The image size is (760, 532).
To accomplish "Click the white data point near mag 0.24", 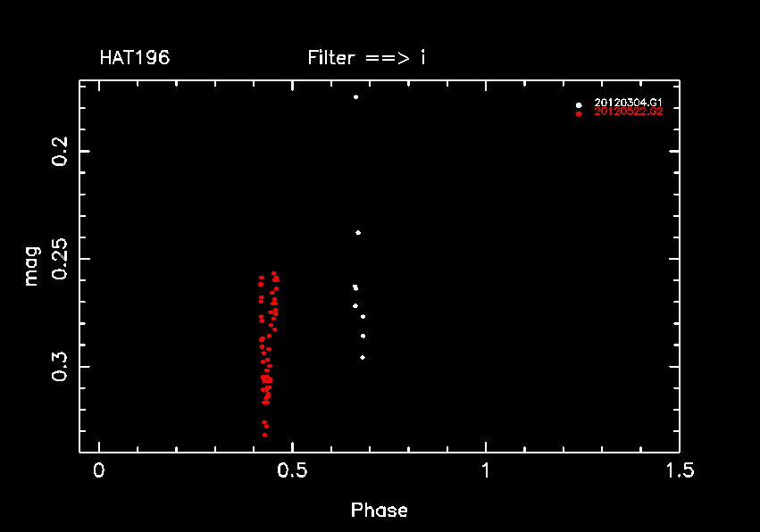I will coord(358,233).
